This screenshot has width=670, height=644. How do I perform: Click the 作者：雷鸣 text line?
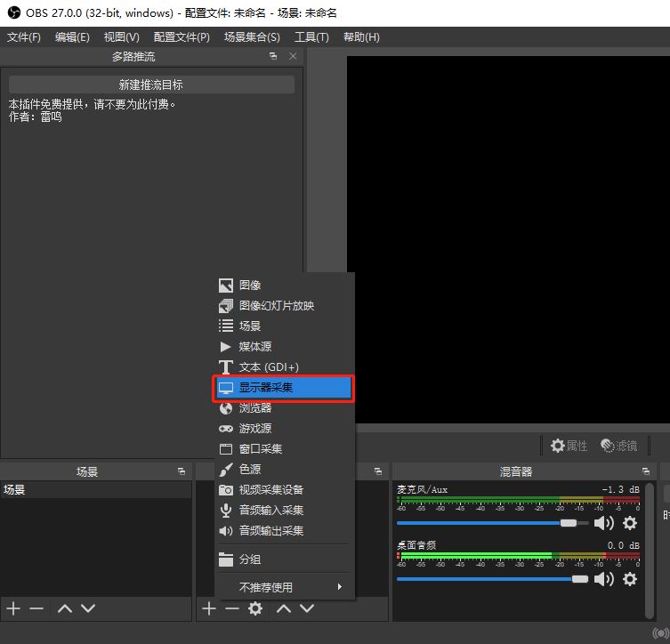point(35,117)
